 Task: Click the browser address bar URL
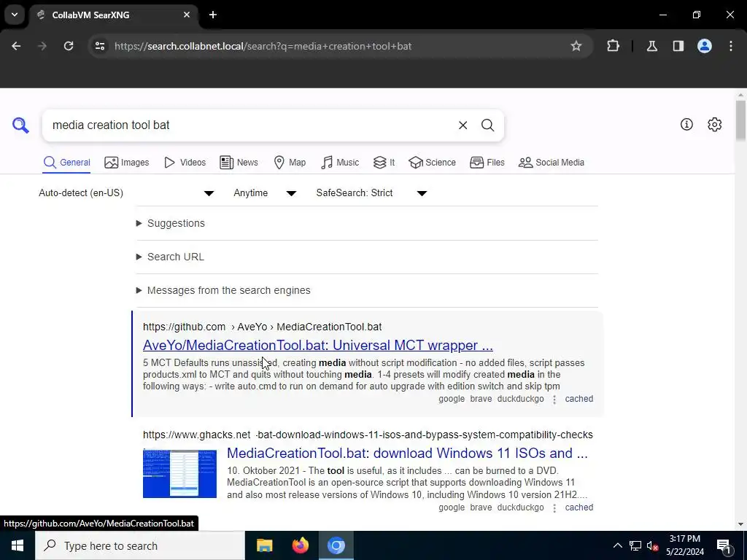[x=263, y=46]
